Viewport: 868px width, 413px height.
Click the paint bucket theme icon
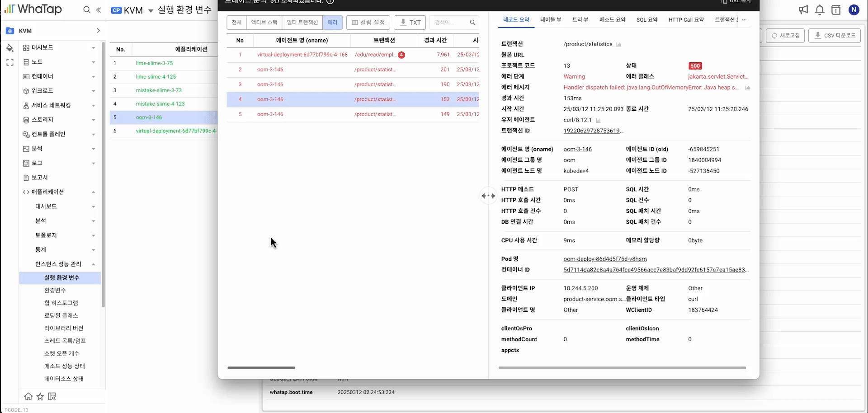tap(9, 48)
